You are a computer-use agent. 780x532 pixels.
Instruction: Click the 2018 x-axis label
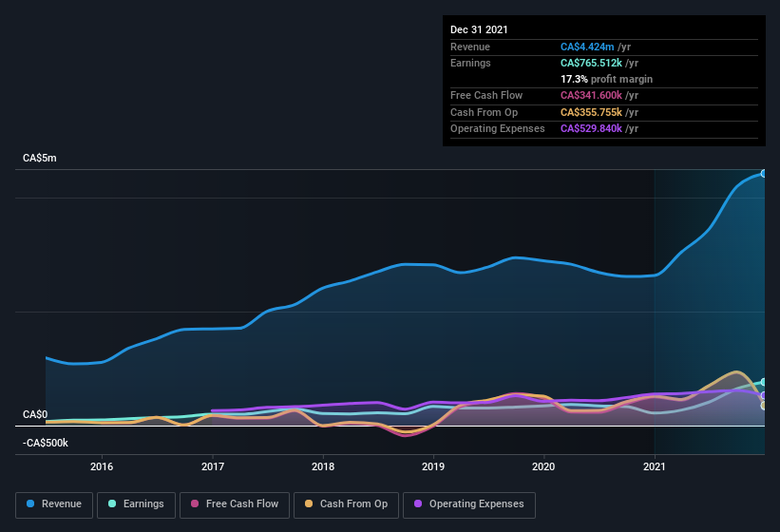323,466
